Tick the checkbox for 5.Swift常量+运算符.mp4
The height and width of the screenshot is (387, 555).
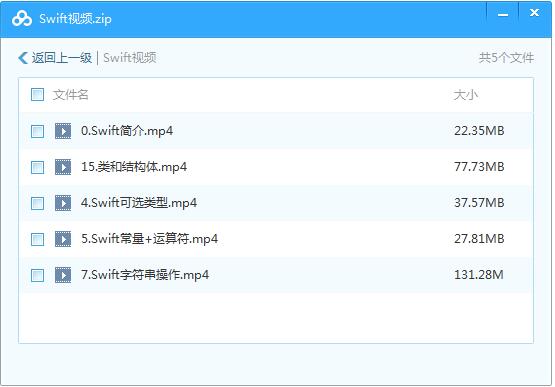[x=38, y=239]
